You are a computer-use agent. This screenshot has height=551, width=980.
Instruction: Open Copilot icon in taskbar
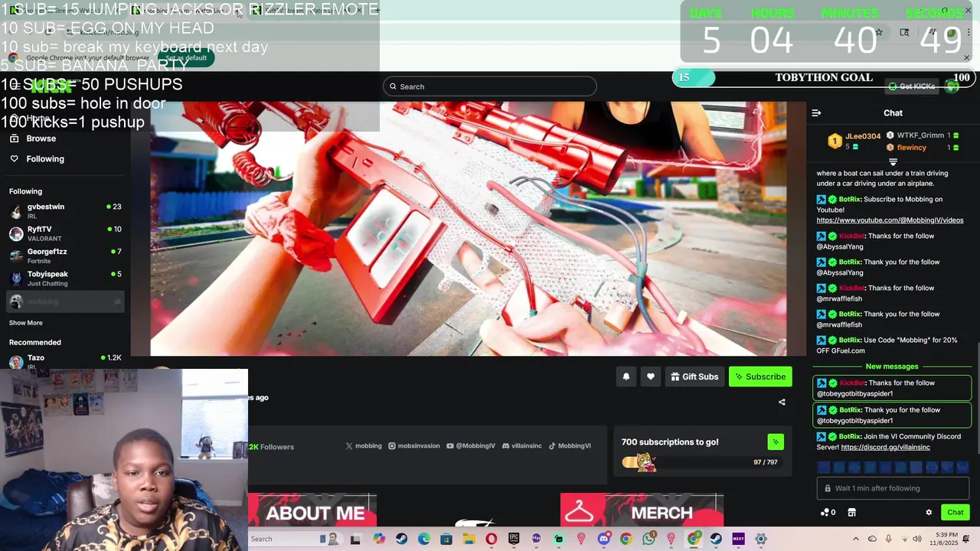[x=379, y=539]
